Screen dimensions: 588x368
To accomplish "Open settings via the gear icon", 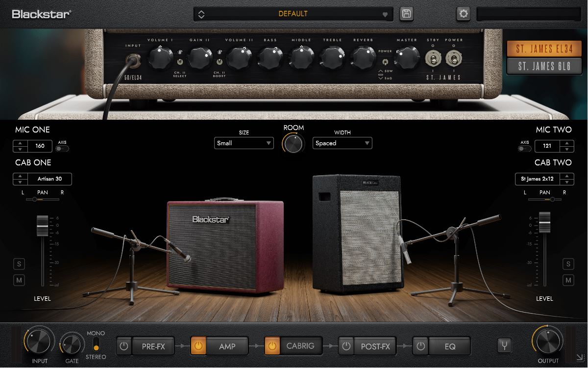I will tap(463, 14).
